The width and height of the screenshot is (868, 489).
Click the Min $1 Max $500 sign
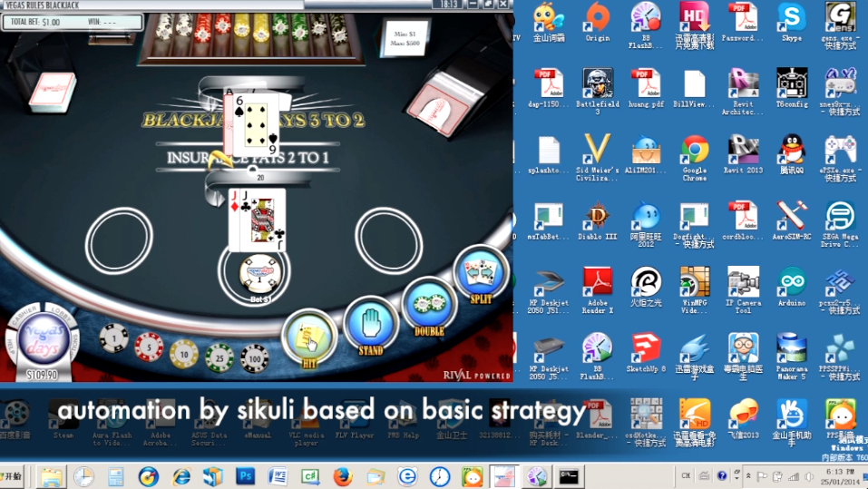(405, 38)
